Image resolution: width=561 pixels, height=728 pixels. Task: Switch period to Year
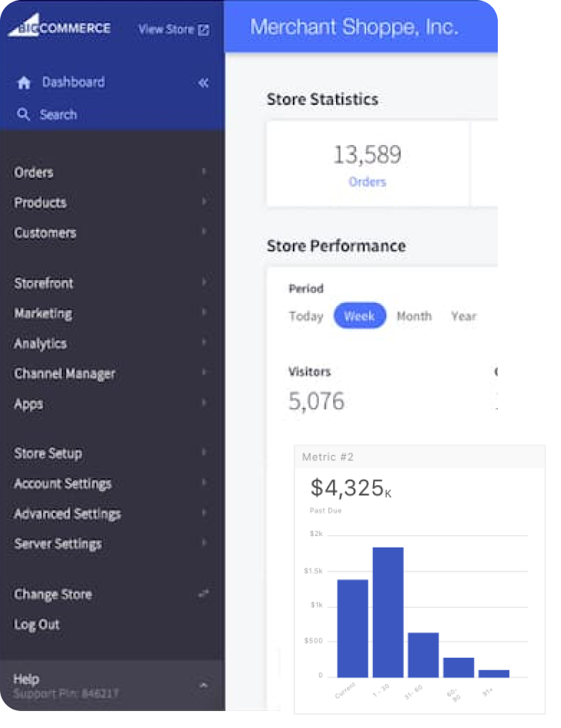click(464, 316)
